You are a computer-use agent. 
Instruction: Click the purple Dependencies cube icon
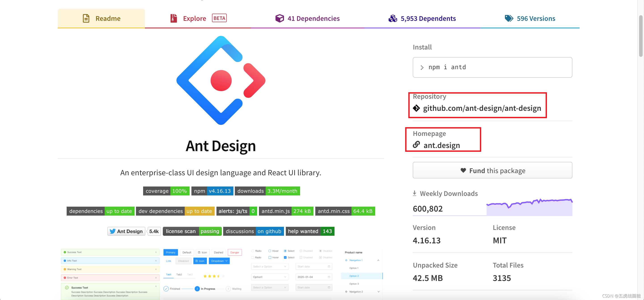pos(279,18)
